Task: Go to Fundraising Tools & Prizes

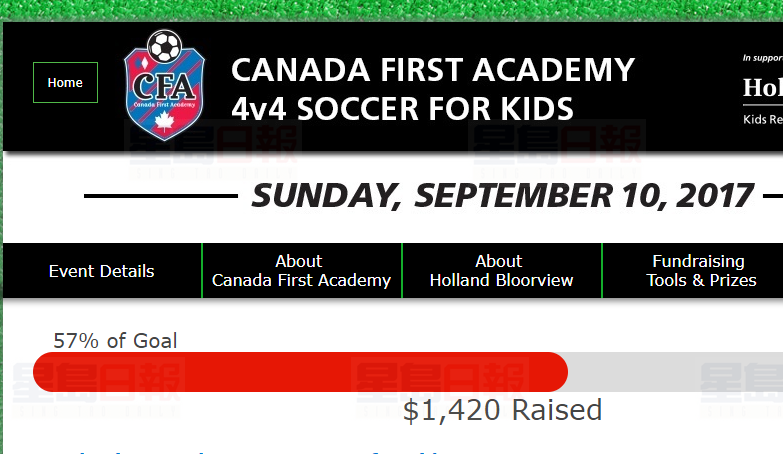Action: [700, 271]
